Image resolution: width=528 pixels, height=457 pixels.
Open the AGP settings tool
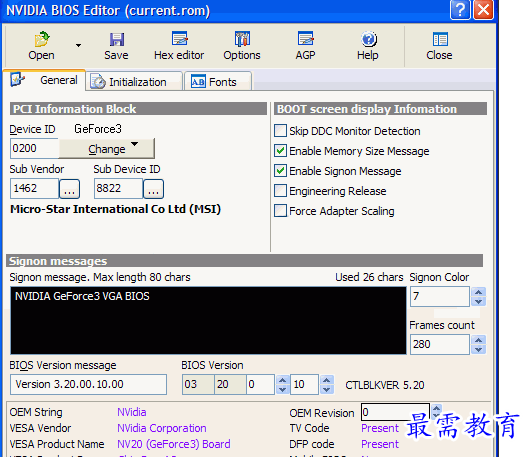[x=305, y=46]
